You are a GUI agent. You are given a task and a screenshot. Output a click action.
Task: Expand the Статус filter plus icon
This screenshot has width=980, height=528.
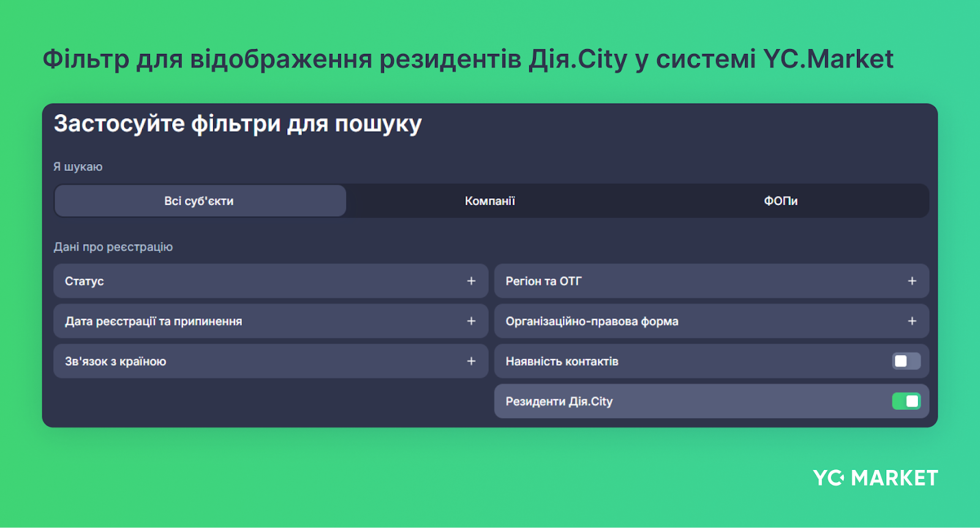coord(471,281)
